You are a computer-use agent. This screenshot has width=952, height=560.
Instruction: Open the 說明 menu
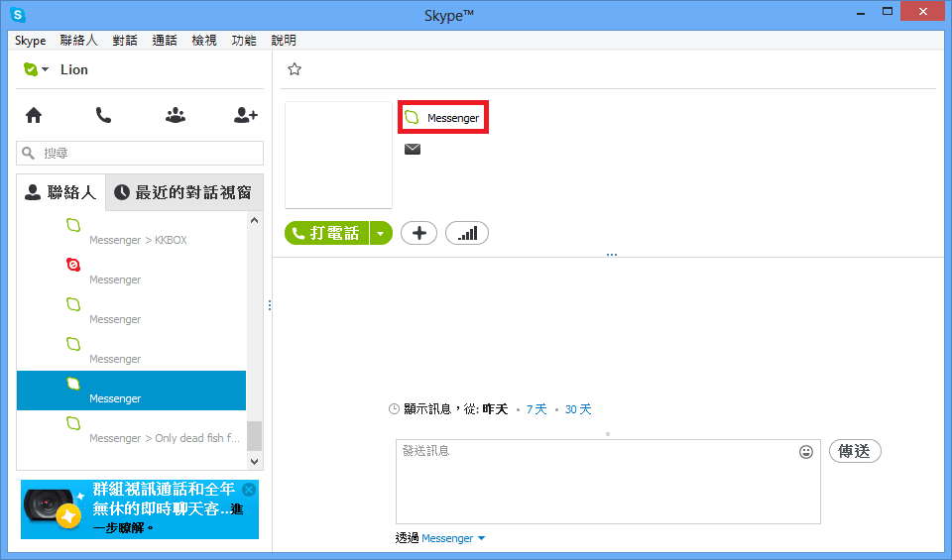[x=284, y=41]
